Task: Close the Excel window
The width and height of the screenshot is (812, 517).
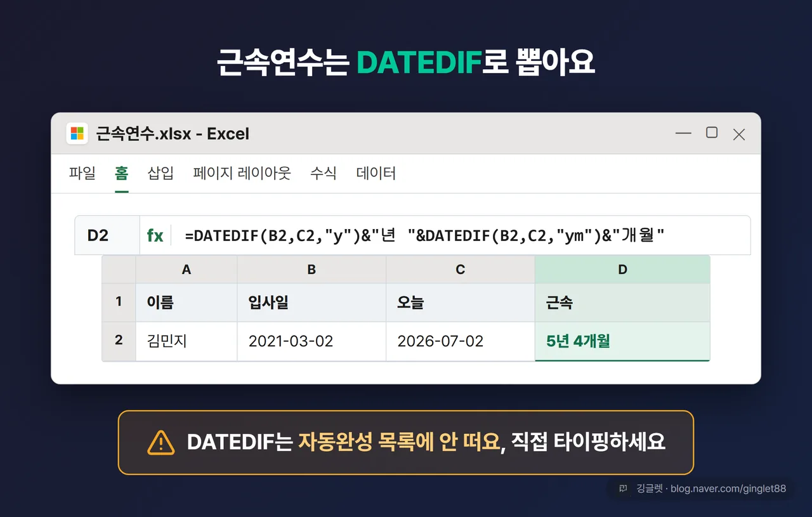Action: pos(739,134)
